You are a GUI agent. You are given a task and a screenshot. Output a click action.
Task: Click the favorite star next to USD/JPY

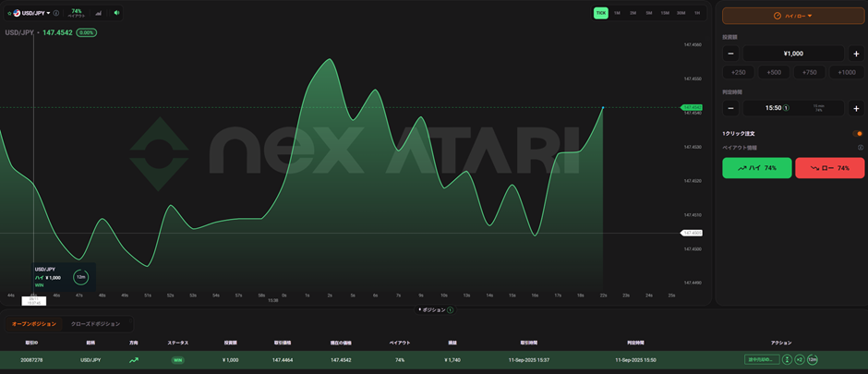pyautogui.click(x=8, y=13)
